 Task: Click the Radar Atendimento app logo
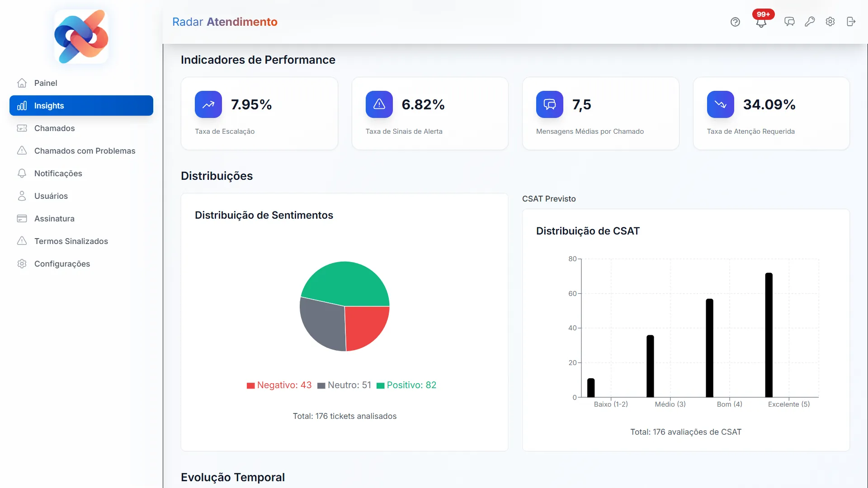coord(81,37)
